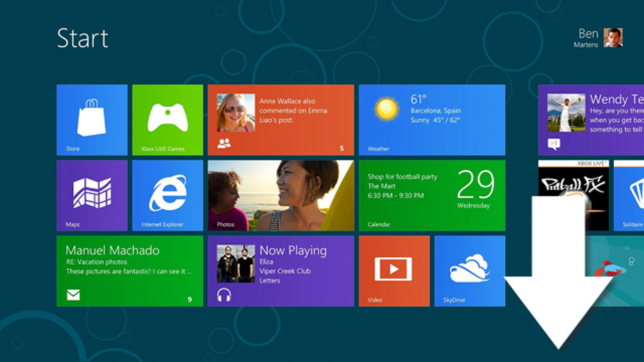This screenshot has height=362, width=644.
Task: Open the Messaging tile from Wendy
Action: click(591, 120)
